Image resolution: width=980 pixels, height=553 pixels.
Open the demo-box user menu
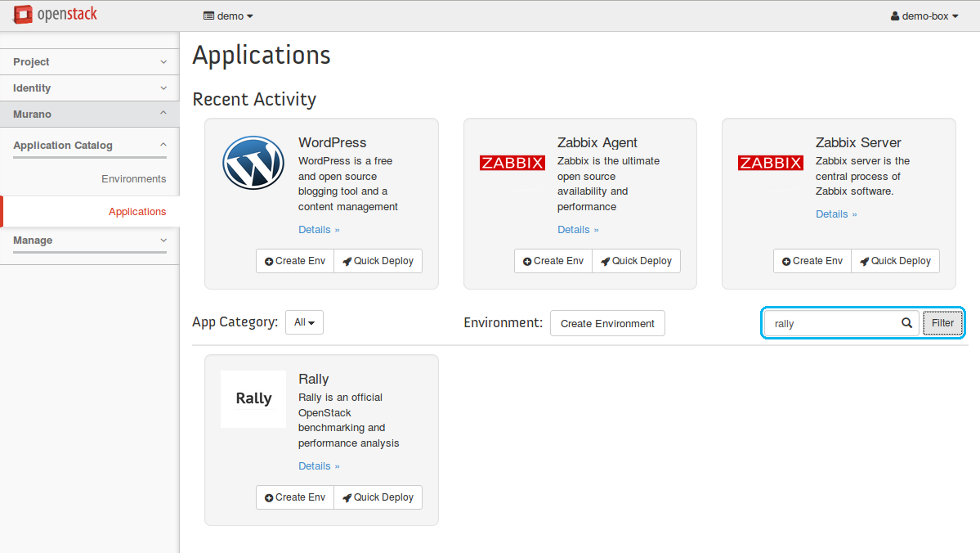(924, 16)
